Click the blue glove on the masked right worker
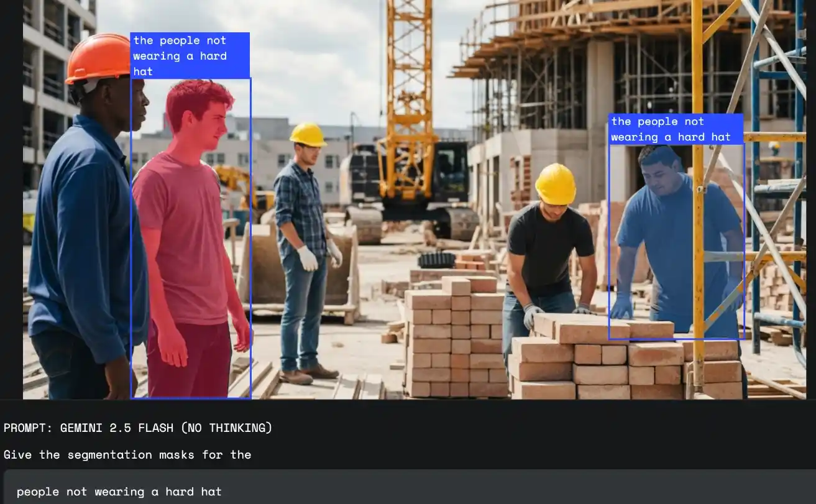The width and height of the screenshot is (816, 504). click(x=621, y=306)
